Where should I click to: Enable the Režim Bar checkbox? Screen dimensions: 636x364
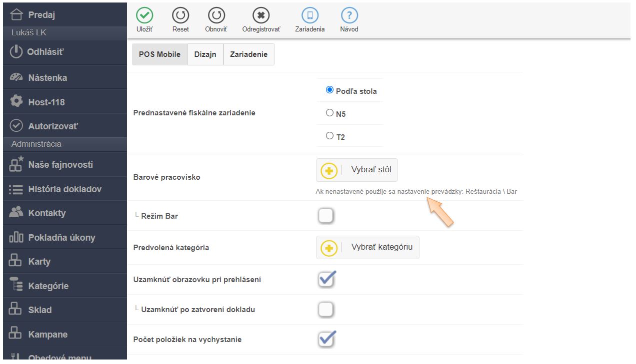coord(325,216)
